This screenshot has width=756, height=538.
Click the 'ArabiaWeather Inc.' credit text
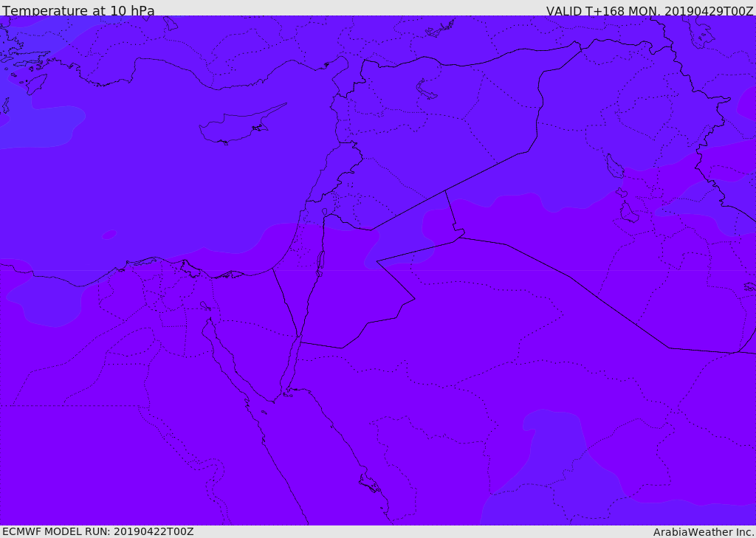point(704,532)
